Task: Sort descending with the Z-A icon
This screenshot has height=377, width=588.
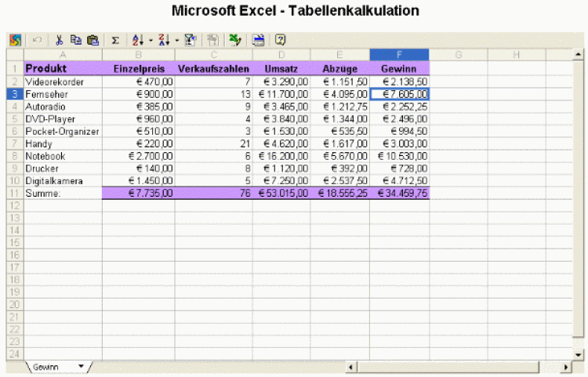Action: tap(164, 40)
